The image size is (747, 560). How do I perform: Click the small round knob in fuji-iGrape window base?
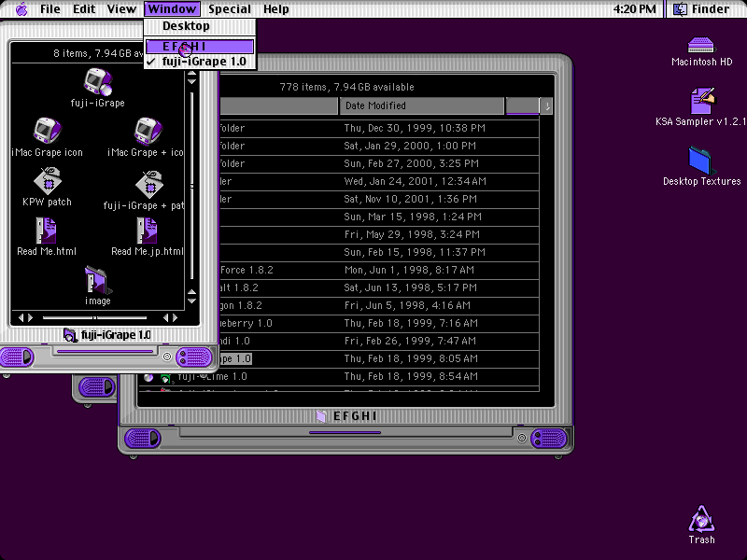167,357
